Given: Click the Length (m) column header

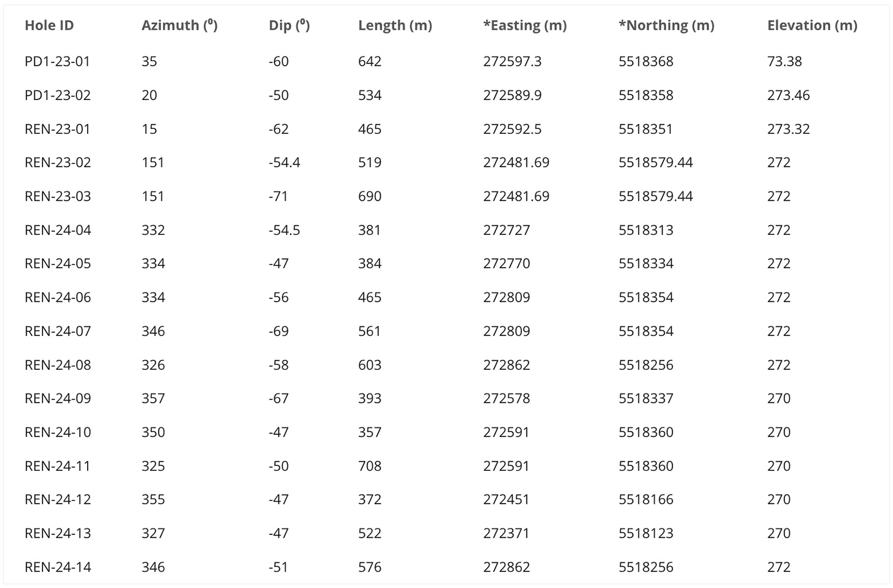Looking at the screenshot, I should (x=395, y=26).
